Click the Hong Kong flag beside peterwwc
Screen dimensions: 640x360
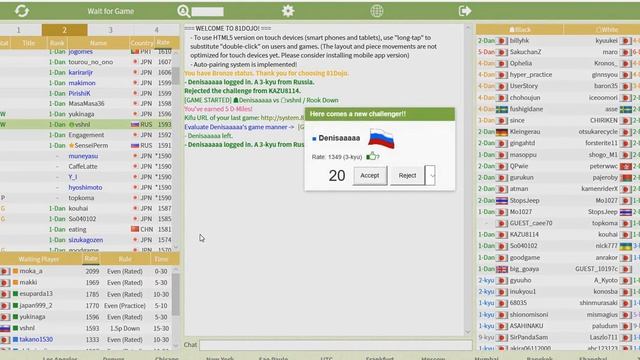tap(625, 167)
